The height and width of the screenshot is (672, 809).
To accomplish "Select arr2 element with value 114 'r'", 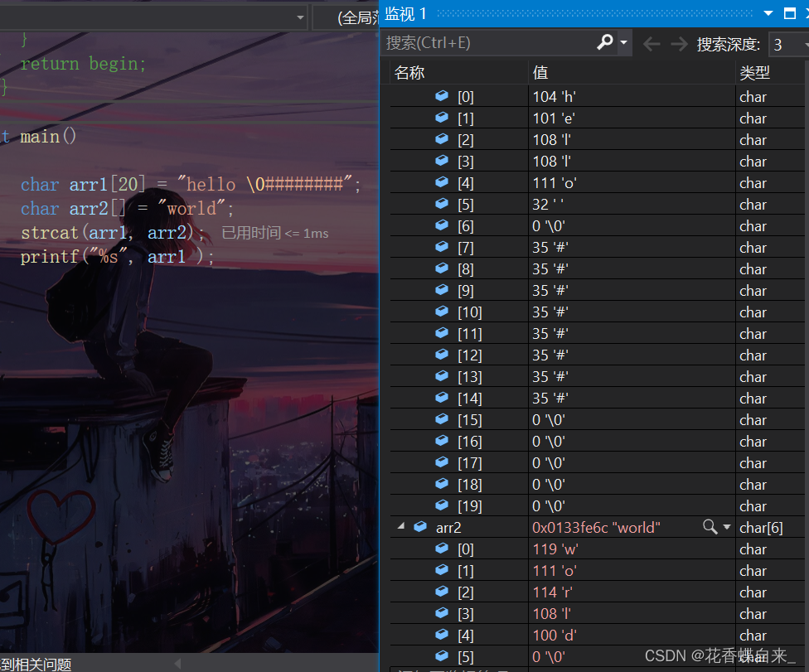I will [x=597, y=592].
